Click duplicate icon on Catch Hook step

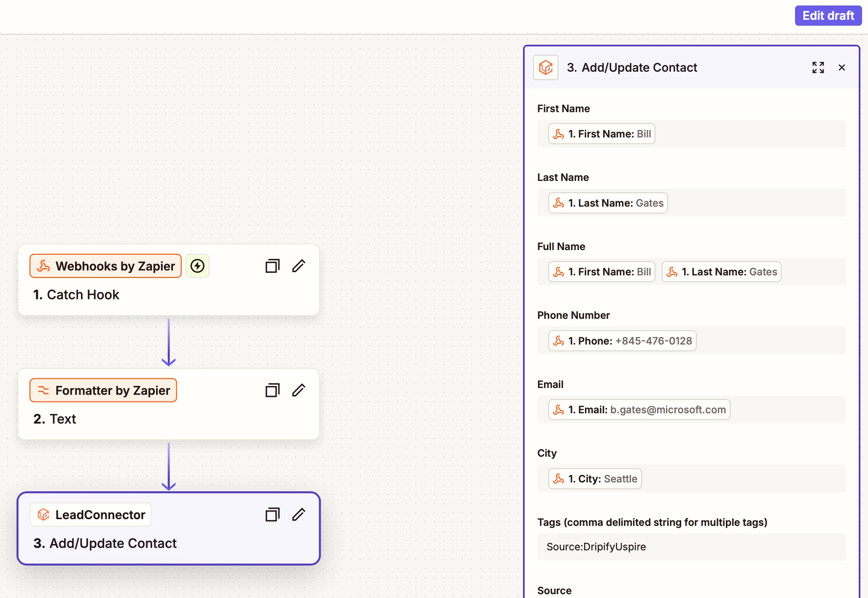coord(272,266)
